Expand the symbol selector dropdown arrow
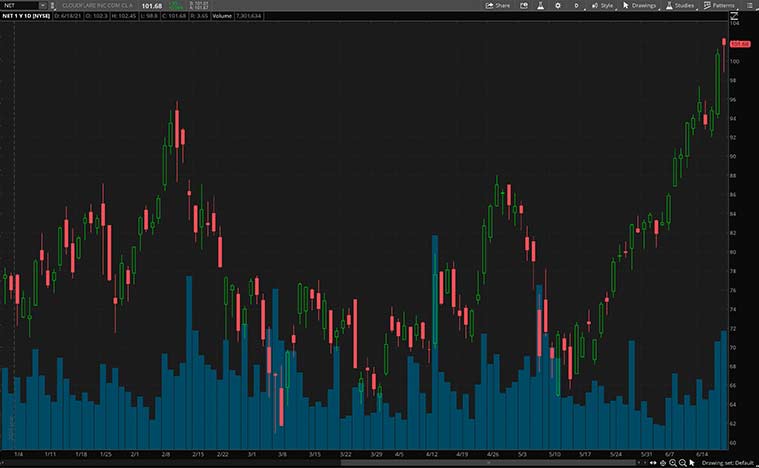Screen dimensions: 759x468 pos(42,5)
